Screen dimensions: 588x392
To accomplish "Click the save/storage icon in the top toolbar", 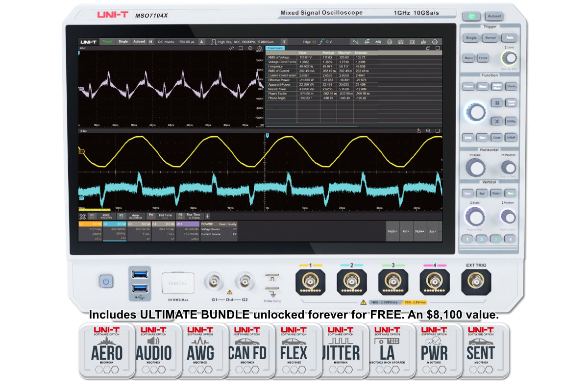I will (401, 42).
